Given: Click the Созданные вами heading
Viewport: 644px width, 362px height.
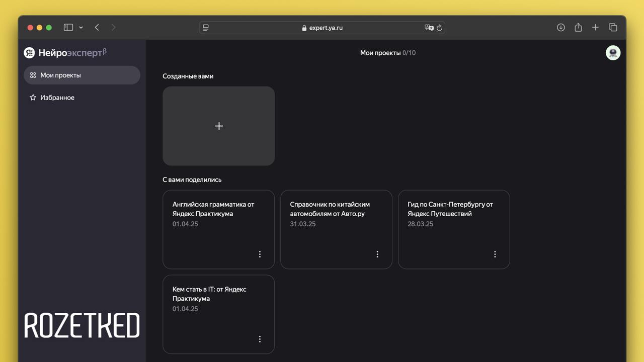Looking at the screenshot, I should [188, 76].
